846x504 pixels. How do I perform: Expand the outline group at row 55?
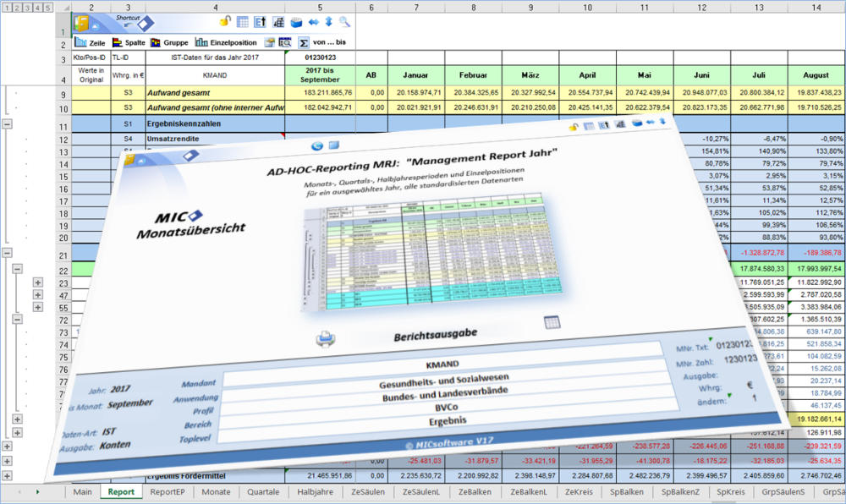click(38, 307)
